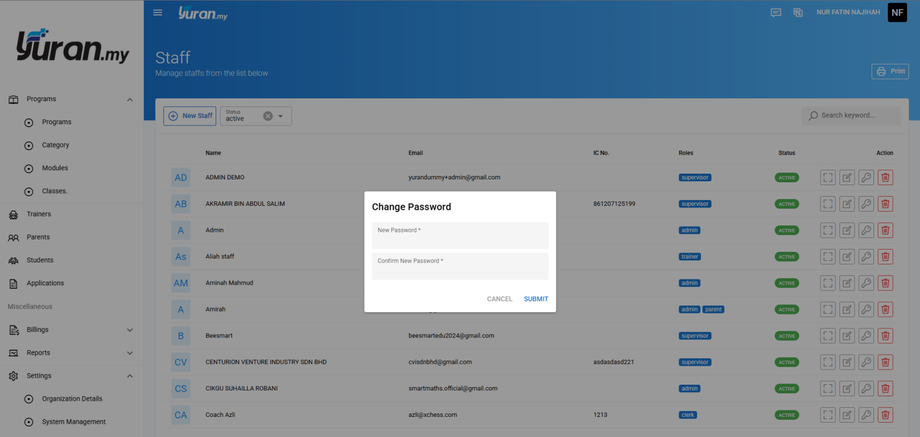This screenshot has width=920, height=437.
Task: Click the translate language icon in header
Action: point(798,13)
